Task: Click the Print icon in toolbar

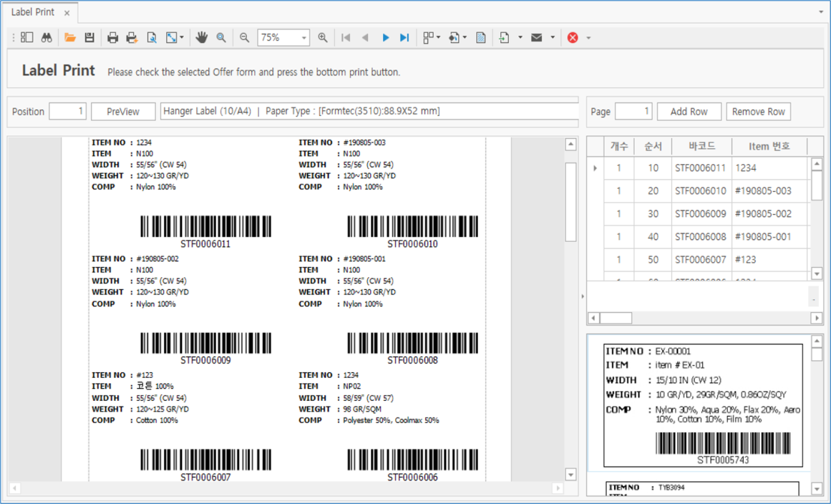Action: click(x=112, y=37)
